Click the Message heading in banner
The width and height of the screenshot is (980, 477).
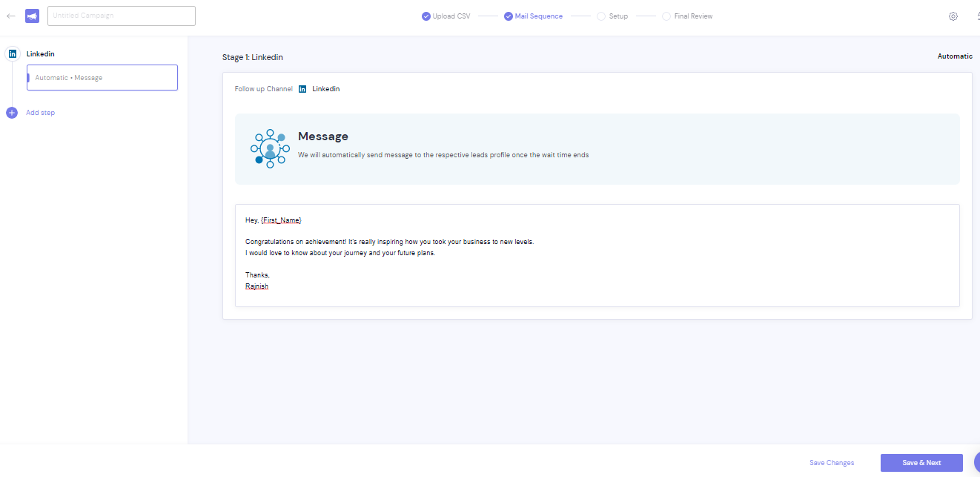(323, 136)
